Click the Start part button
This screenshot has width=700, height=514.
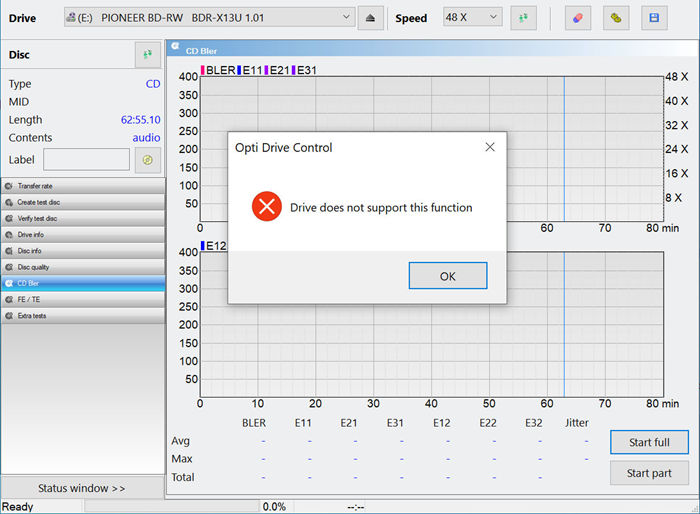coord(649,473)
